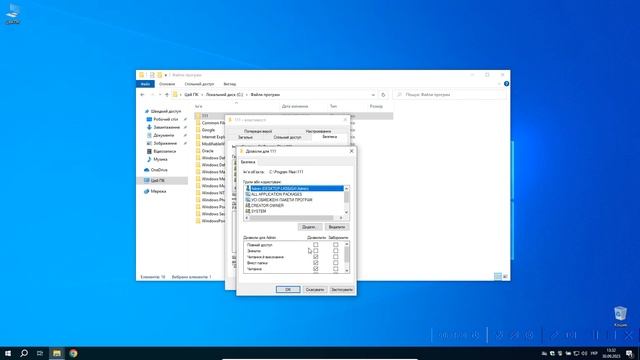640x360 pixels.
Task: Open the Customize Quick Access Toolbar dropdown
Action: point(166,75)
